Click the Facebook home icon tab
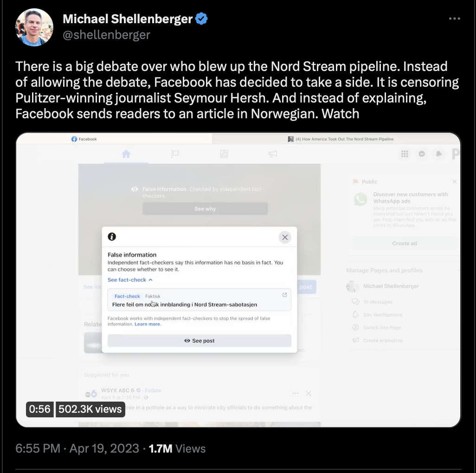476x473 pixels. click(126, 154)
